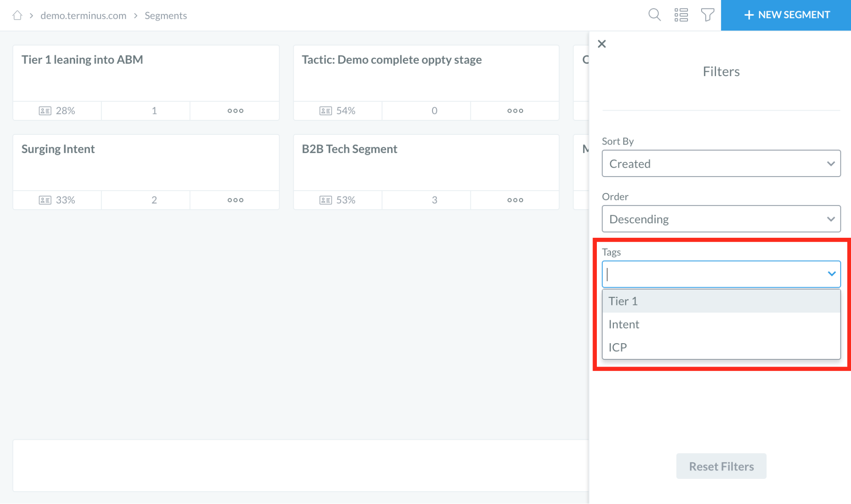Open more options for Surging Intent

pyautogui.click(x=235, y=200)
